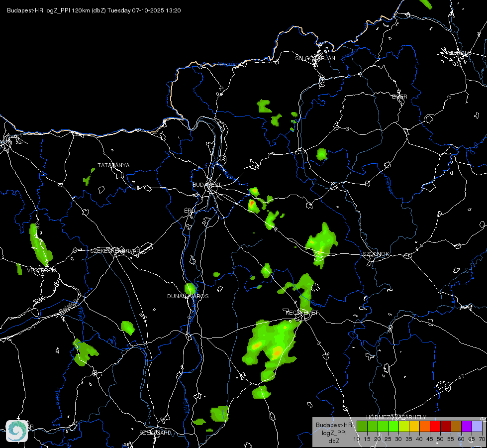This screenshot has height=448, width=487.
Task: Click the VESZPREM city label
Action: [42, 270]
